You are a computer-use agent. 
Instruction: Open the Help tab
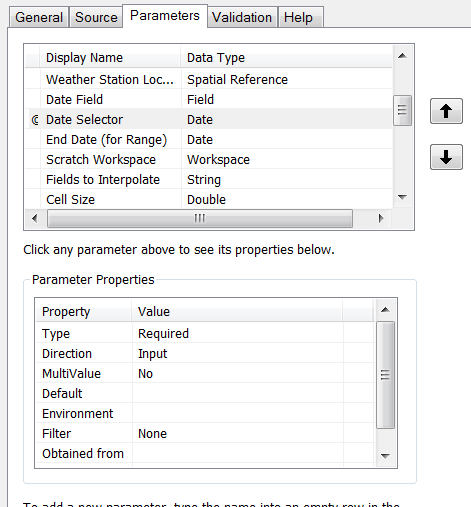click(x=299, y=17)
